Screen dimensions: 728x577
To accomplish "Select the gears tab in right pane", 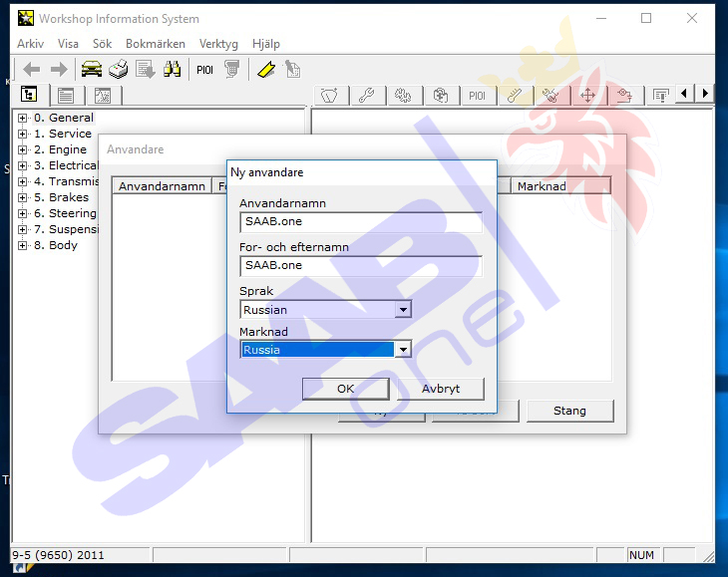I will point(403,96).
